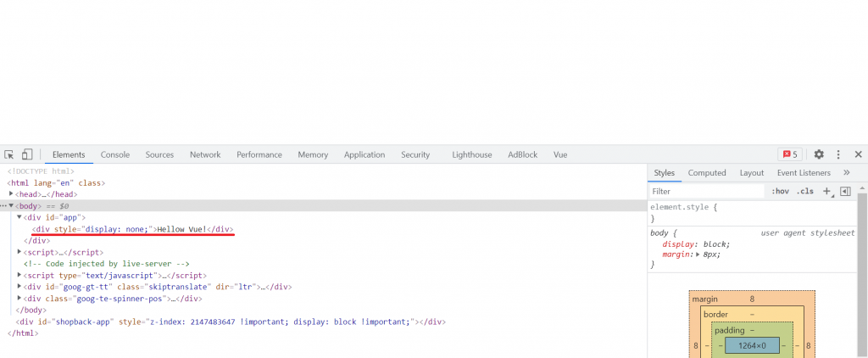Toggle the .cls class editor button

pos(805,191)
